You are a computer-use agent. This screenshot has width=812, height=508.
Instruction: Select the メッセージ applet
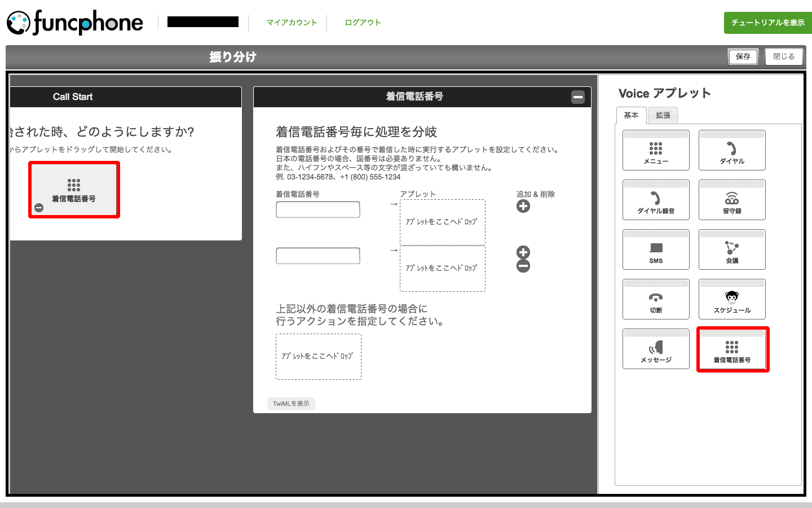point(656,349)
